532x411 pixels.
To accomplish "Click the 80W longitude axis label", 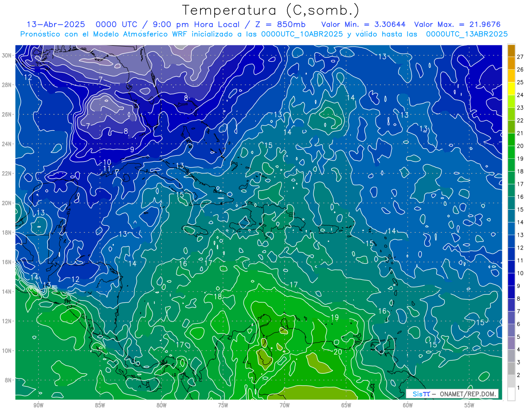I will 161,406.
